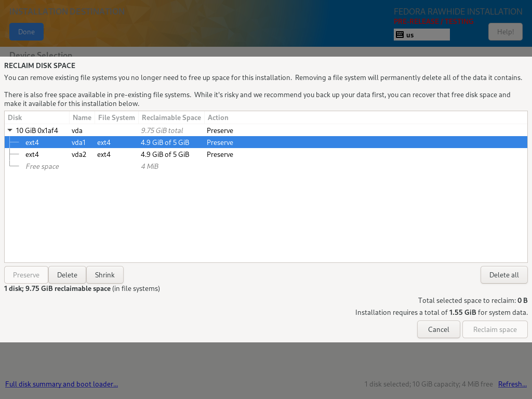Click the Preserve button below the list
This screenshot has height=399, width=532.
click(x=26, y=275)
